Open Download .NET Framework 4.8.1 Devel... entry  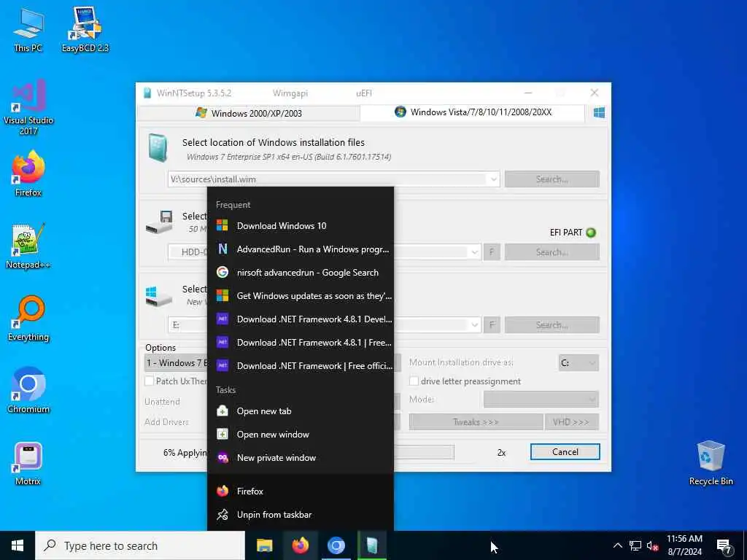pos(301,319)
